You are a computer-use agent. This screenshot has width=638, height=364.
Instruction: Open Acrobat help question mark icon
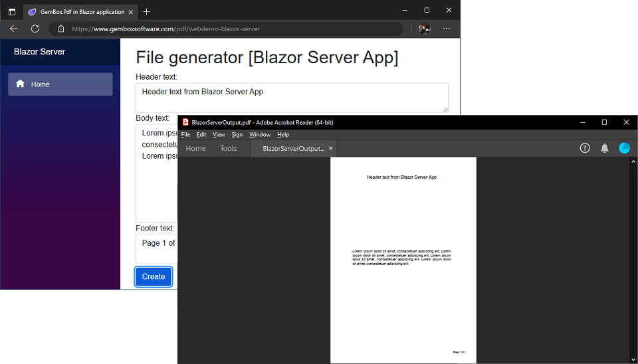tap(585, 148)
